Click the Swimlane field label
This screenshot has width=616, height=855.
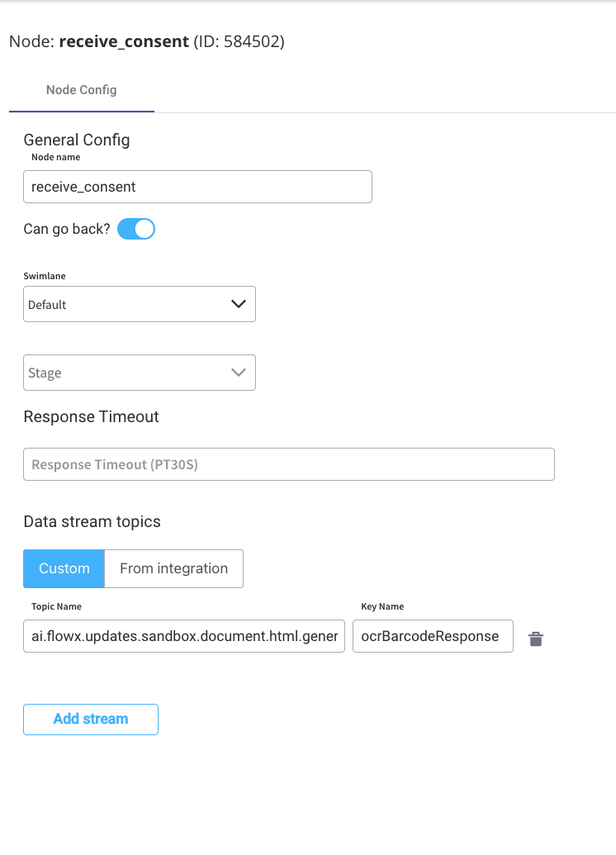pos(44,276)
